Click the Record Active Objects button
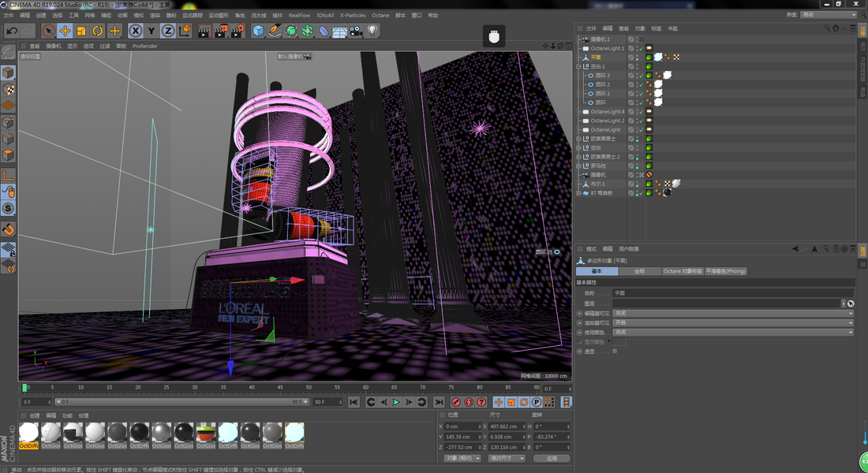Viewport: 868px width, 473px height. [456, 402]
